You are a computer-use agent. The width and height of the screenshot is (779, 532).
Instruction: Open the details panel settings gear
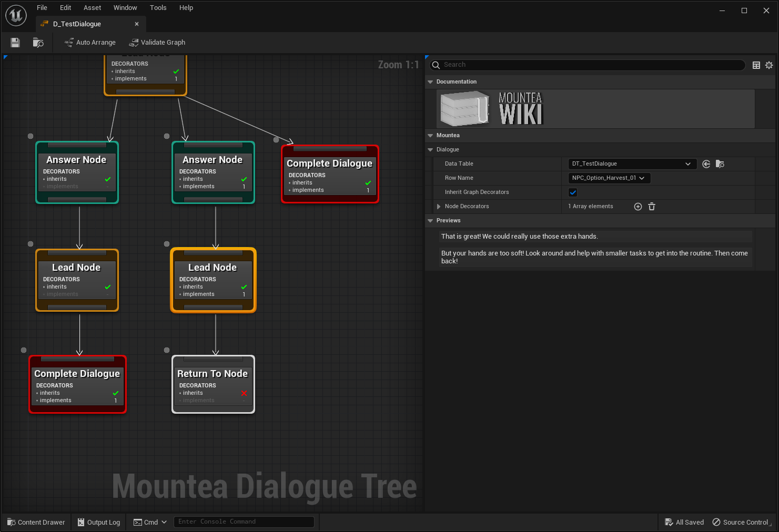click(x=769, y=65)
